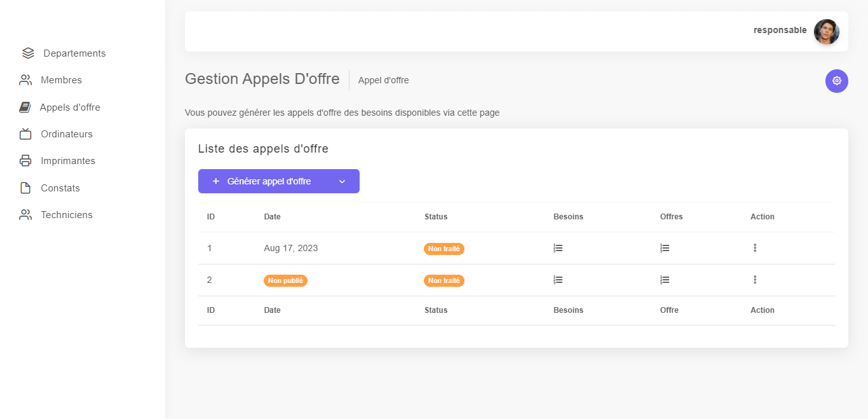This screenshot has height=419, width=868.
Task: Select the Appels d'offre sidebar menu entry
Action: pos(70,107)
